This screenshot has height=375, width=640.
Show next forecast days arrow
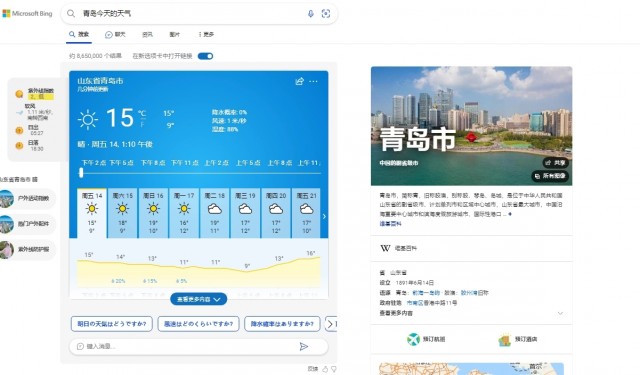tap(324, 216)
